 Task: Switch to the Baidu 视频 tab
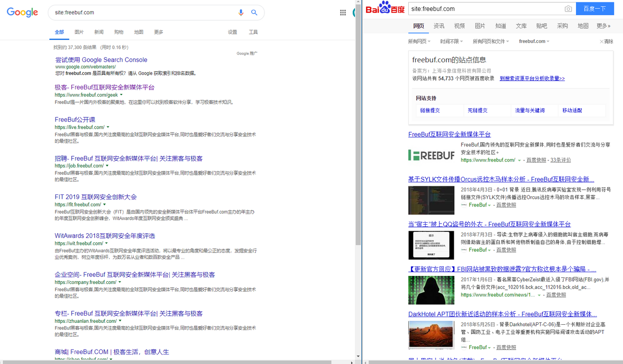coord(460,26)
